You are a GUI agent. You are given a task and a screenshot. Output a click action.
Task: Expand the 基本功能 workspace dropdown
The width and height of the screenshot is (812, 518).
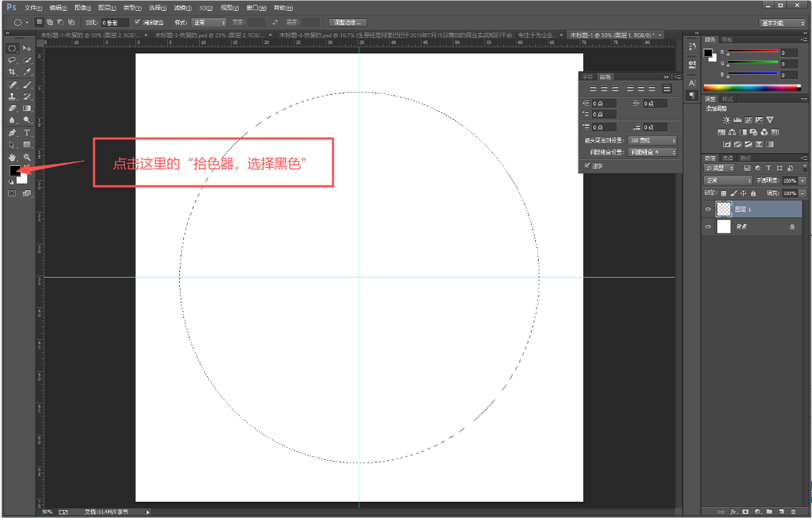(782, 22)
